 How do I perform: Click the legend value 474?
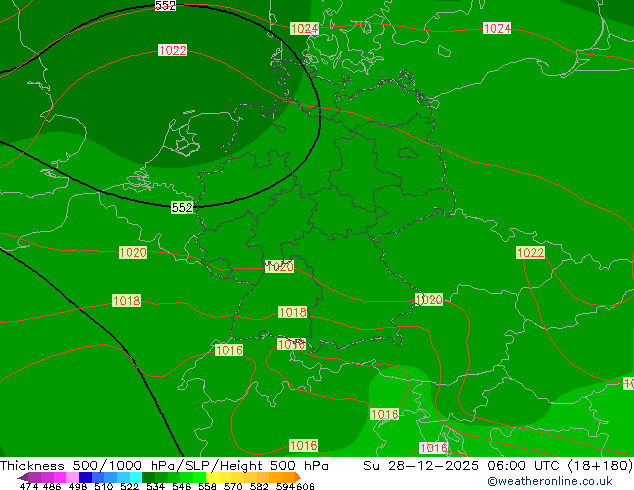[x=29, y=486]
